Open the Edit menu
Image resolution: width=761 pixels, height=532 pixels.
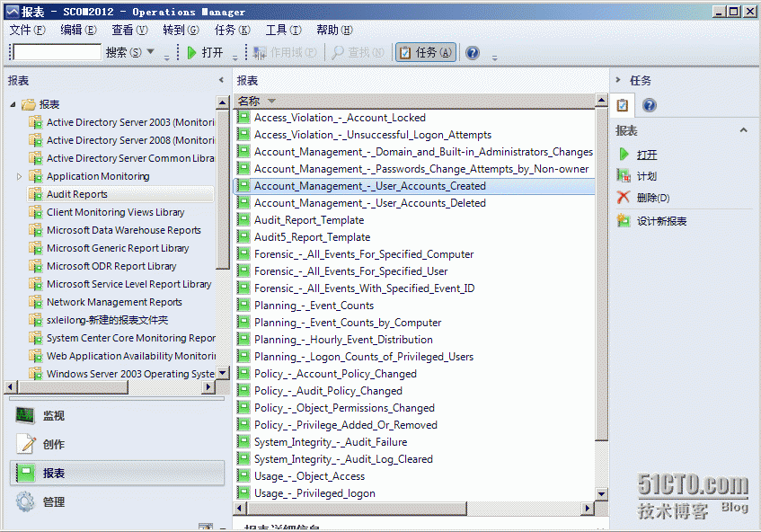[x=78, y=30]
